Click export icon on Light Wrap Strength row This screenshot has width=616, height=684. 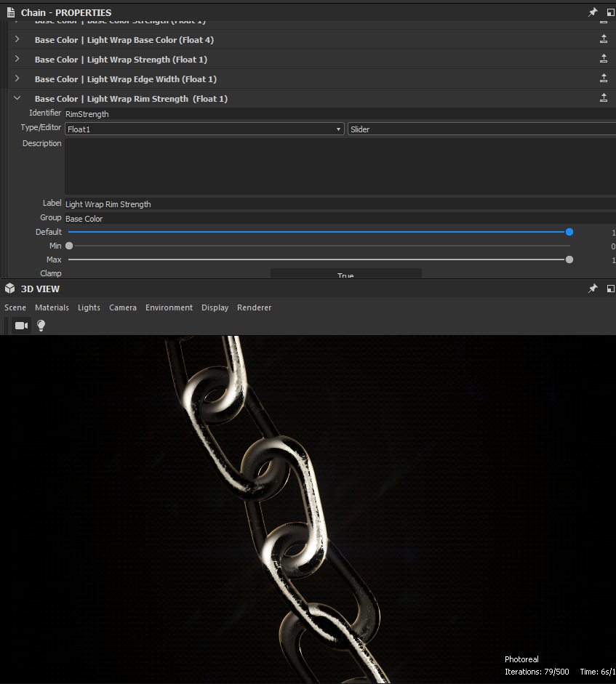pos(604,59)
